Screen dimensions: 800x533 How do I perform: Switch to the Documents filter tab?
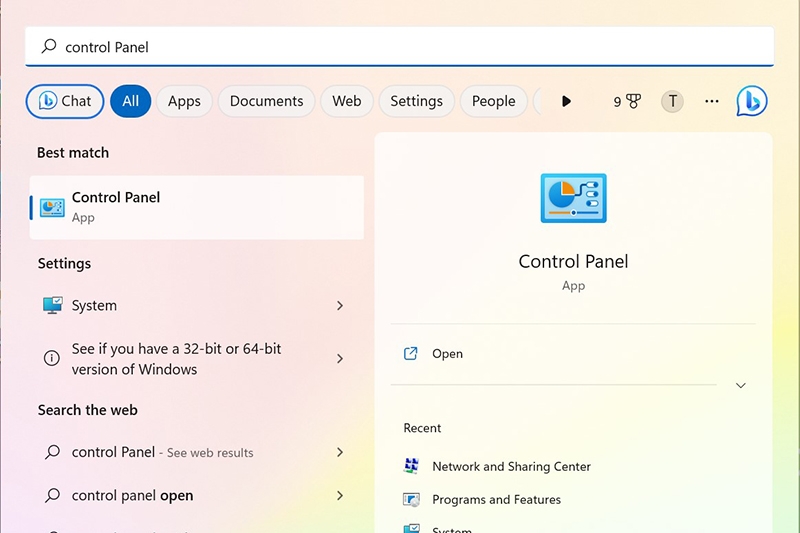(266, 101)
